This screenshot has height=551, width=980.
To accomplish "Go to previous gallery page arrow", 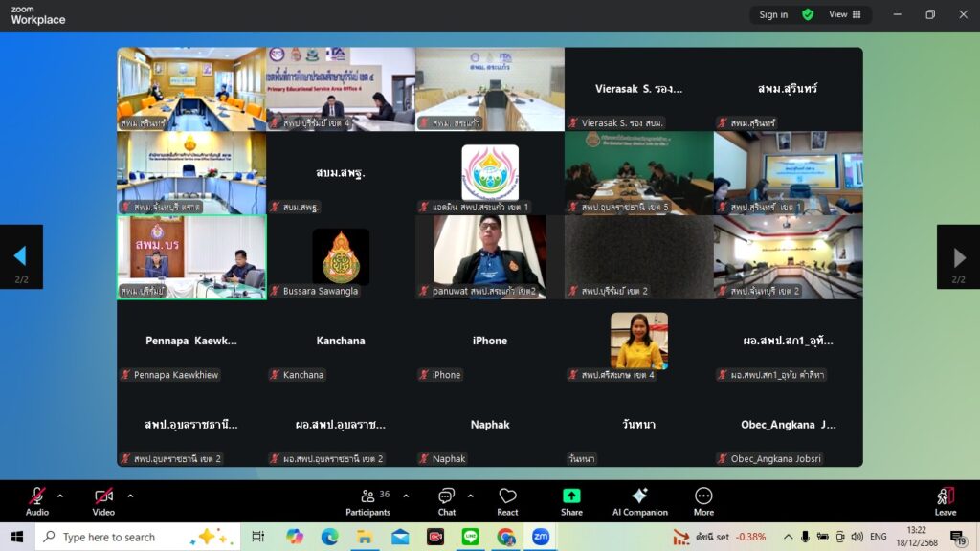I will click(20, 256).
